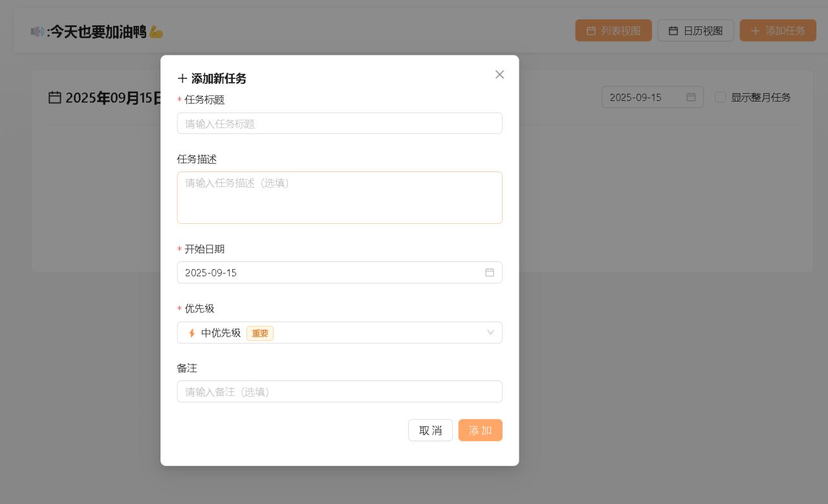Image resolution: width=828 pixels, height=504 pixels.
Task: Click the 添加任务 button in header
Action: point(778,30)
